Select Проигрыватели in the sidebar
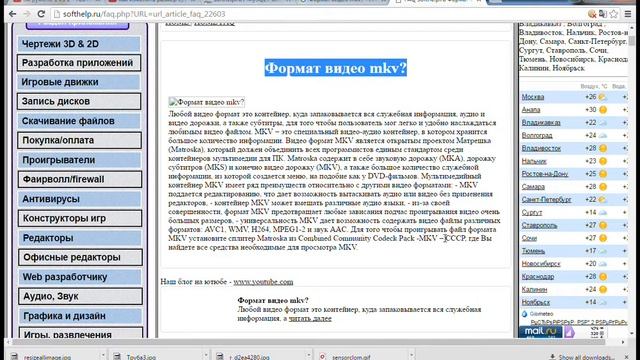Screen dimensions: 640x360 point(80,160)
